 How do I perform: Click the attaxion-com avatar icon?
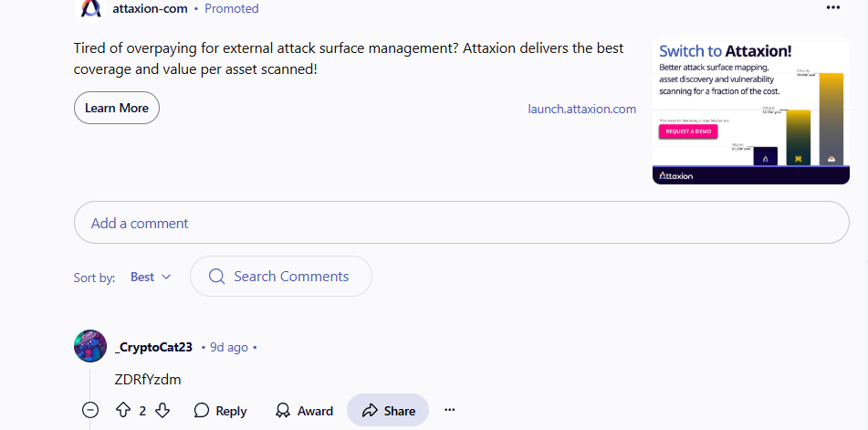(90, 8)
